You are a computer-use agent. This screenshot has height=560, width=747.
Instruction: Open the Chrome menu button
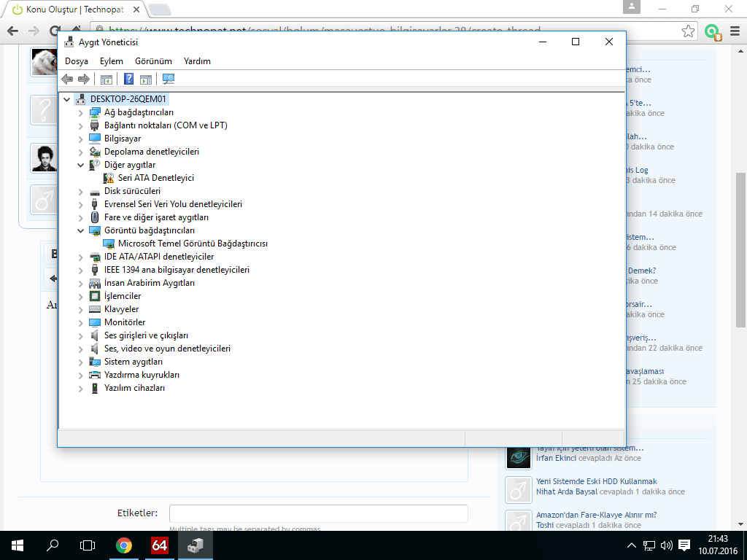[735, 31]
